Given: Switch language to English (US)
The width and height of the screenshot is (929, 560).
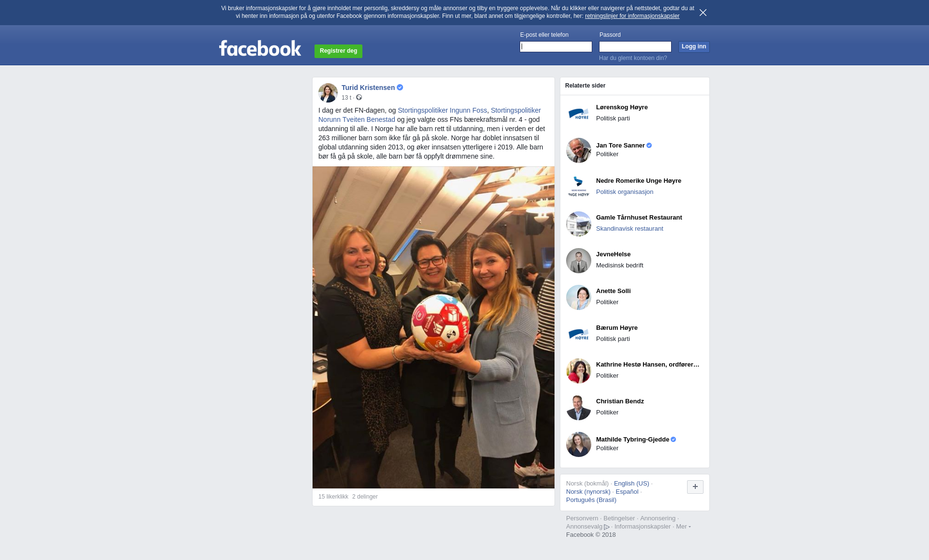Looking at the screenshot, I should tap(631, 484).
